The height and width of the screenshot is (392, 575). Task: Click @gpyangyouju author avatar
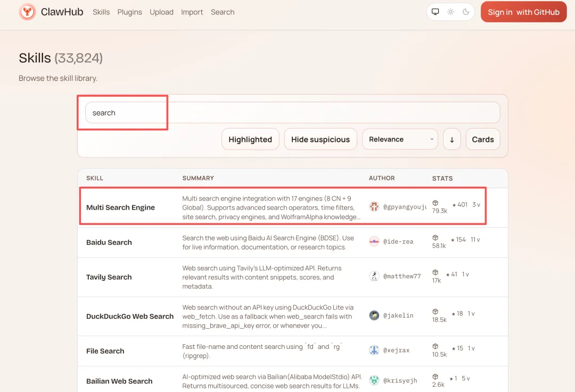point(374,206)
